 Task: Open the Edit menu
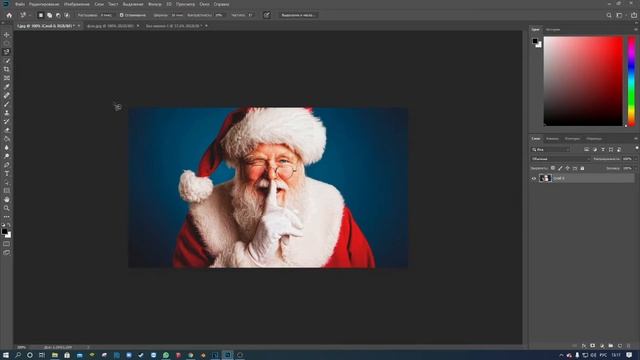[44, 4]
